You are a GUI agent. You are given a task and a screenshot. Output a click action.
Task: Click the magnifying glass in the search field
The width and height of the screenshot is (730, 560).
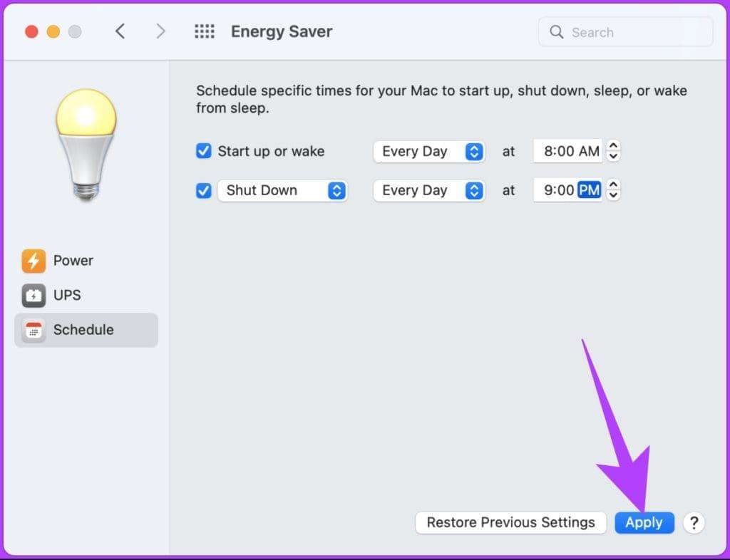(557, 32)
